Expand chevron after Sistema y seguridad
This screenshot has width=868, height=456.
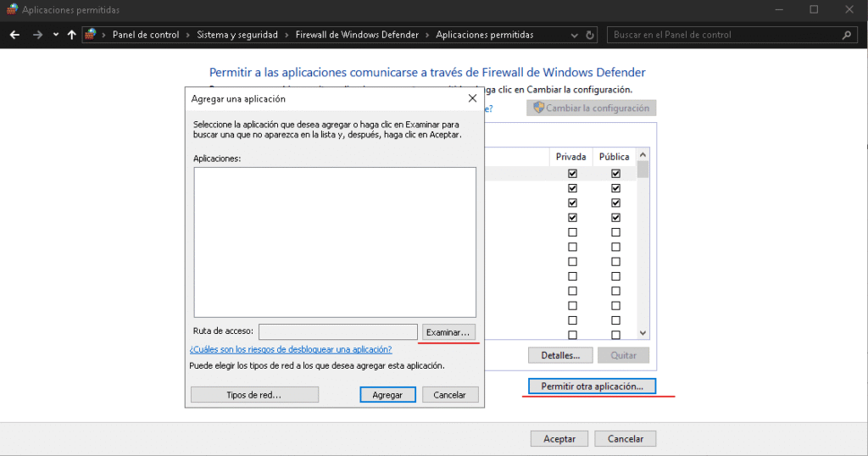(288, 35)
